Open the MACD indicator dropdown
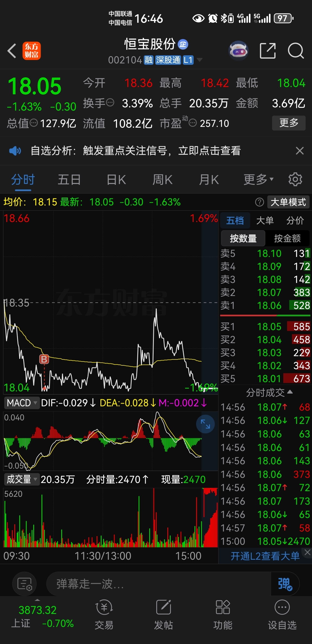Viewport: 312px width, 644px height. (22, 403)
